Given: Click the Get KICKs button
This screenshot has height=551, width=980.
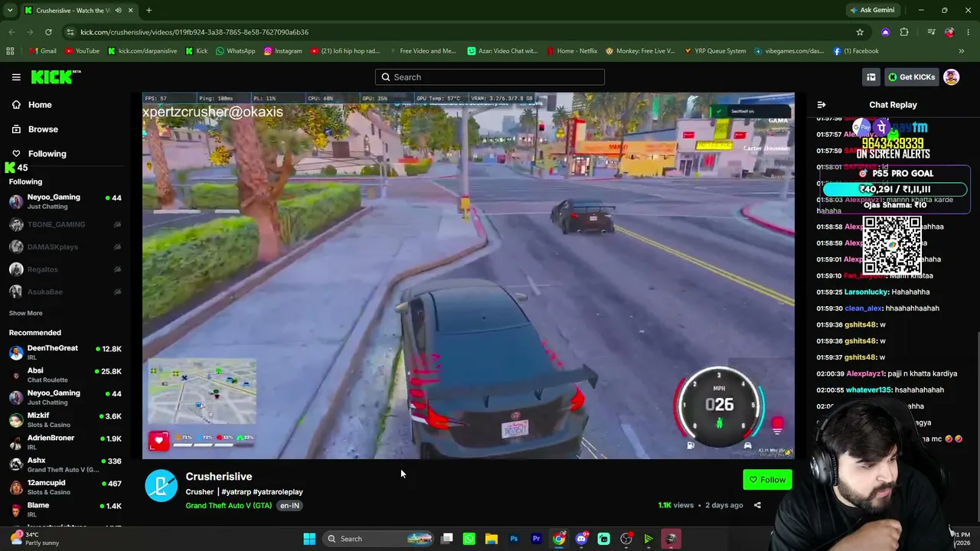Looking at the screenshot, I should pyautogui.click(x=912, y=77).
